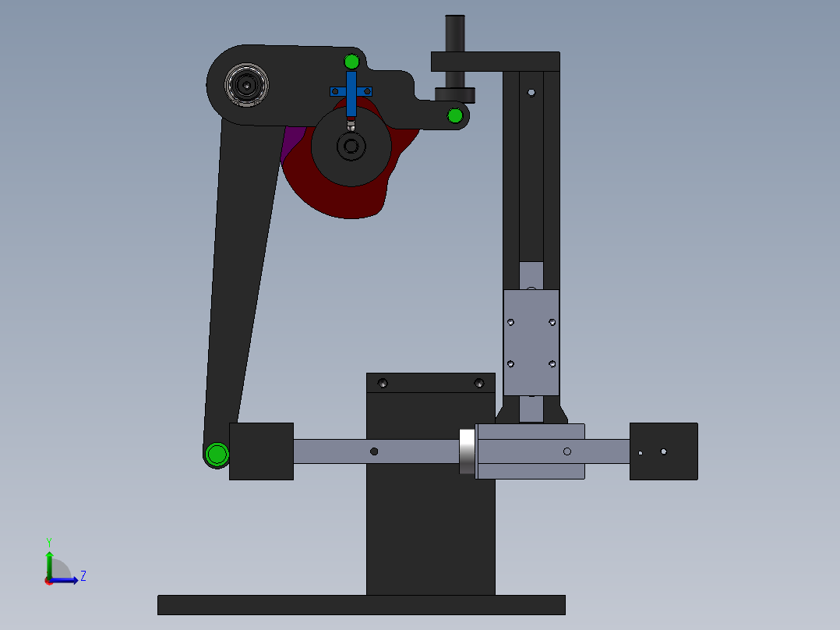
Task: Select the hole in the horizontal carriage
Action: (567, 451)
